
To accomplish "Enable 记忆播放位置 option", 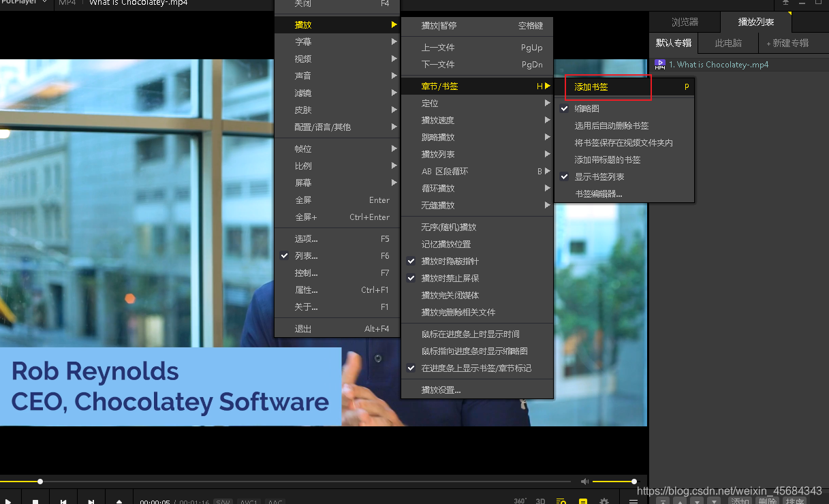I will point(477,245).
